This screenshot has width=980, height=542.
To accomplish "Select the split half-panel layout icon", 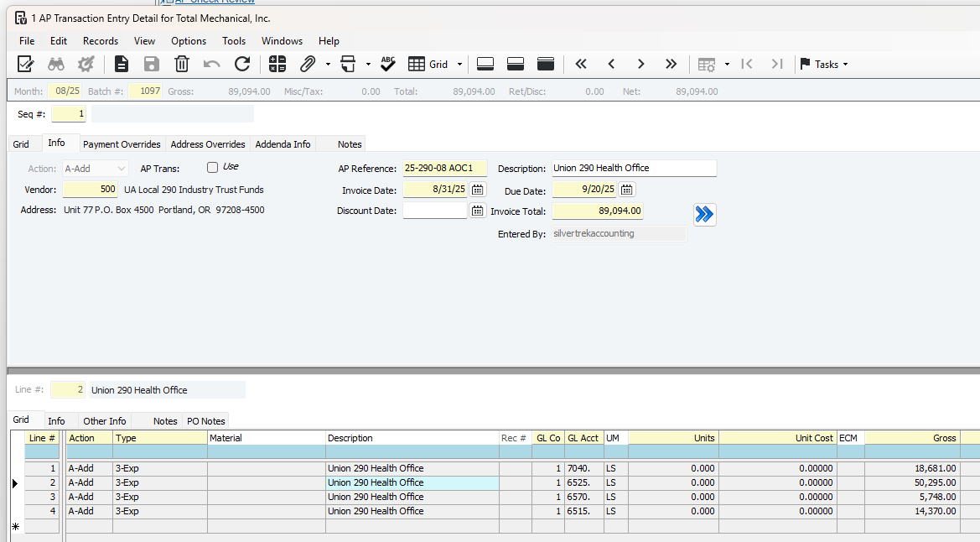I will click(x=515, y=64).
